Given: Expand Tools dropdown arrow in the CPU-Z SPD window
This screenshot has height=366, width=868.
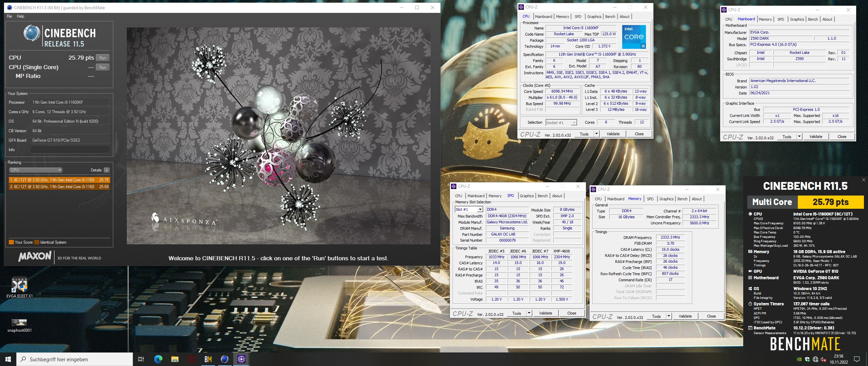Looking at the screenshot, I should pyautogui.click(x=529, y=313).
